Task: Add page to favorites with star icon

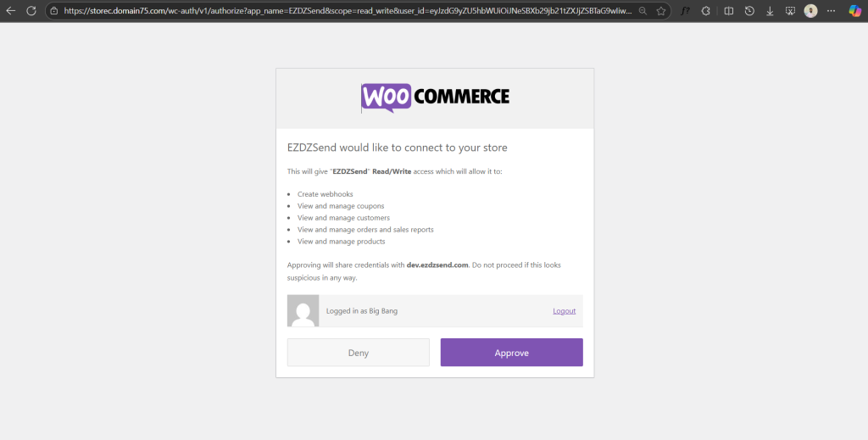Action: 661,11
